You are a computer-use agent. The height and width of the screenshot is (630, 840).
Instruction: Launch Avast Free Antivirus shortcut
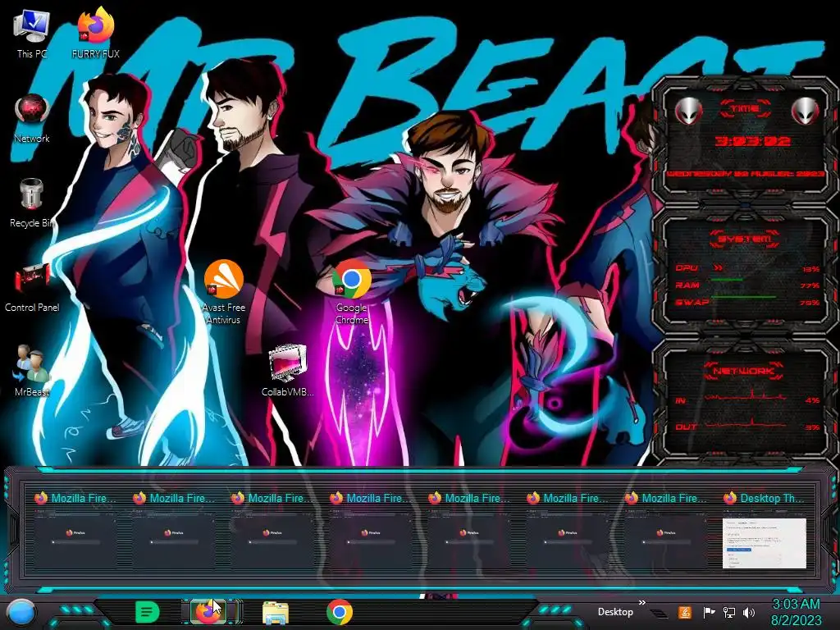point(223,292)
